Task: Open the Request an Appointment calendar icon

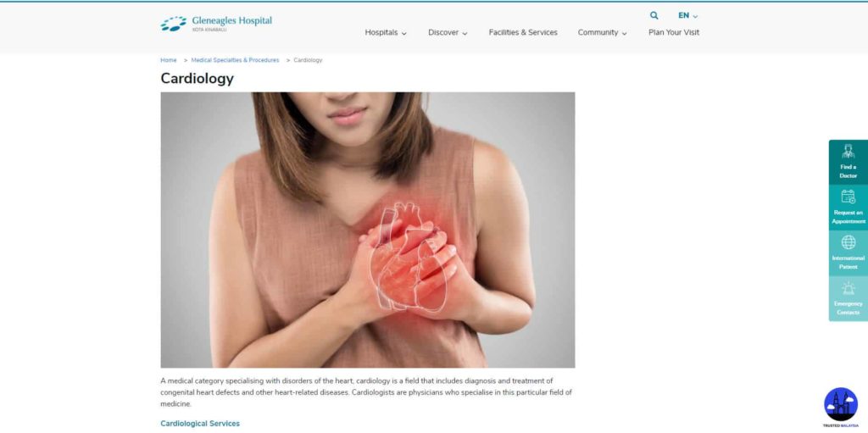Action: [848, 197]
